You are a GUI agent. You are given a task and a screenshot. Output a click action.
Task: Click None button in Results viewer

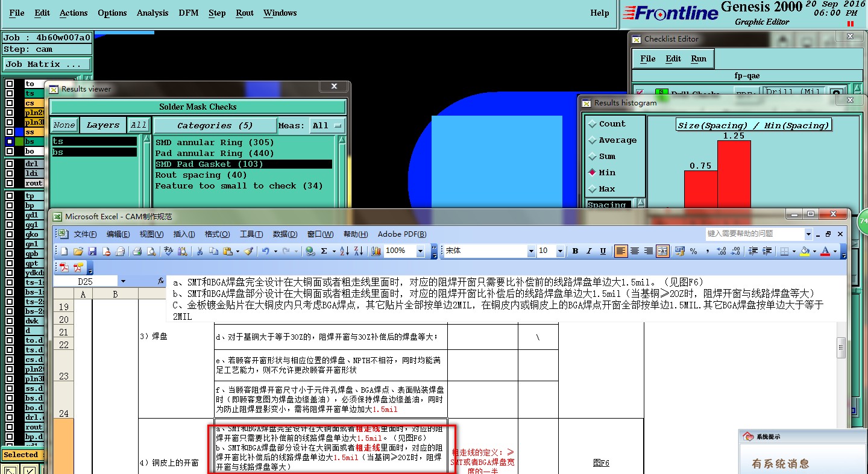point(64,125)
